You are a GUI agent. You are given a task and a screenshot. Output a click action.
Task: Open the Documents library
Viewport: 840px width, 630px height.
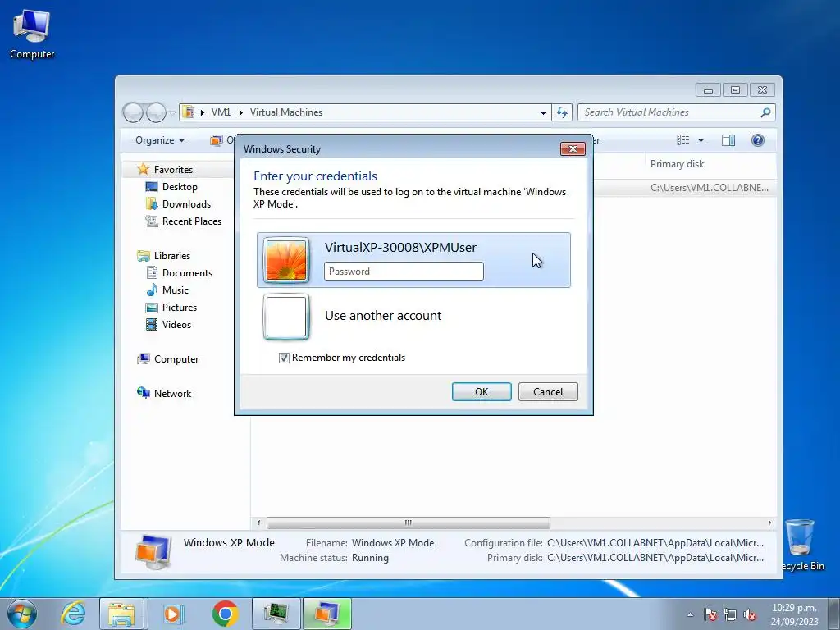[187, 272]
